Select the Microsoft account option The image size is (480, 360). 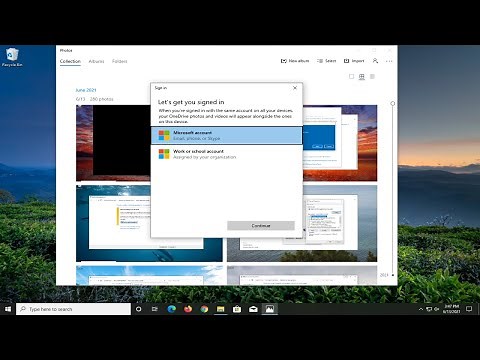(x=227, y=135)
